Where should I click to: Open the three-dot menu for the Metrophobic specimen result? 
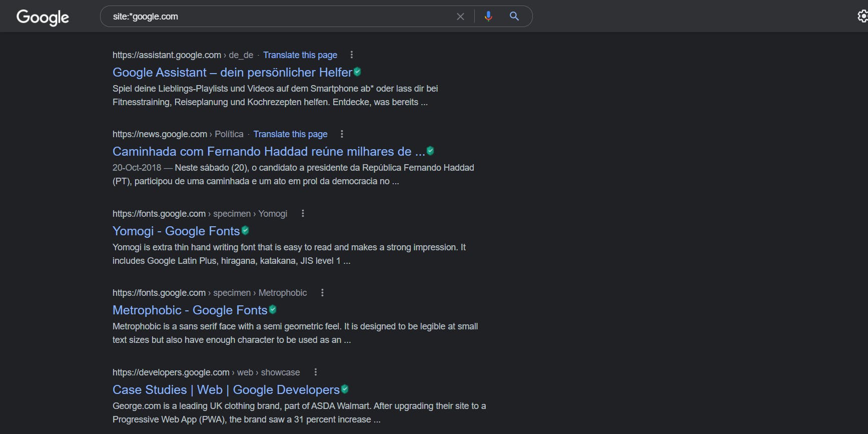[x=322, y=292]
